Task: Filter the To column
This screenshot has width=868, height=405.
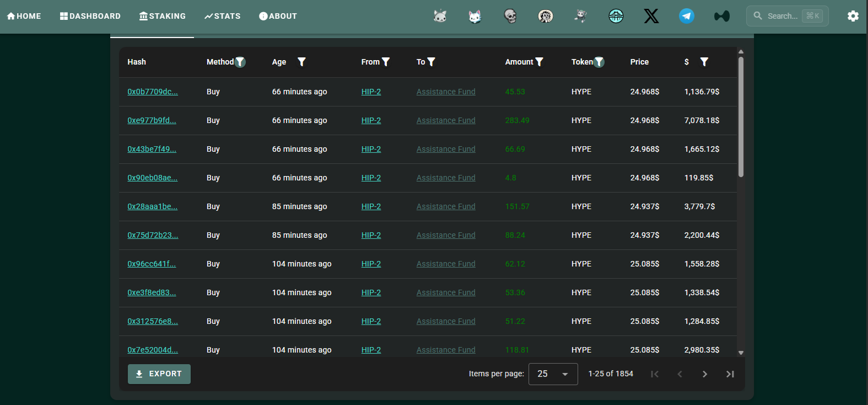Action: coord(431,62)
